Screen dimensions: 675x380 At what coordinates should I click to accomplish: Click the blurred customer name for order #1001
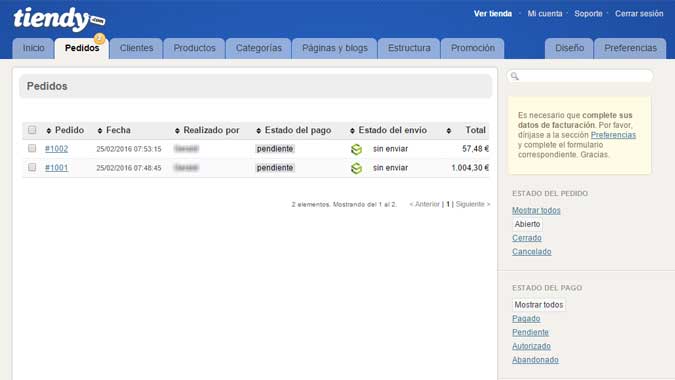point(186,168)
